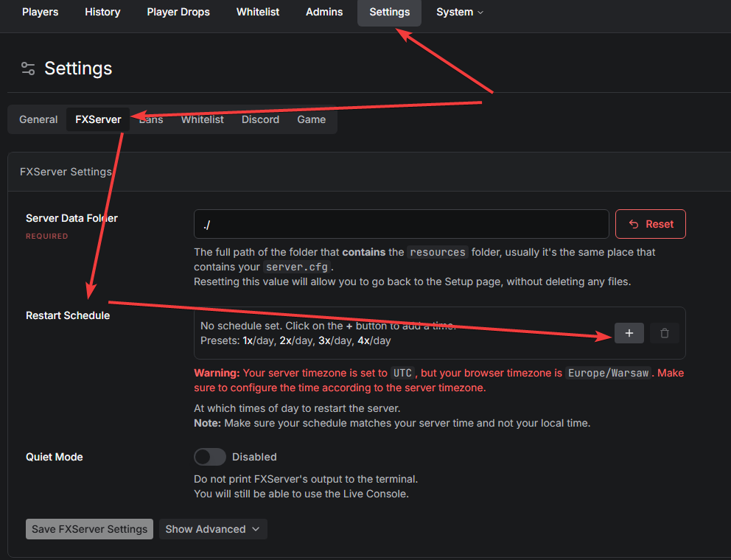The height and width of the screenshot is (560, 731).
Task: Select the Game settings tab
Action: (311, 119)
